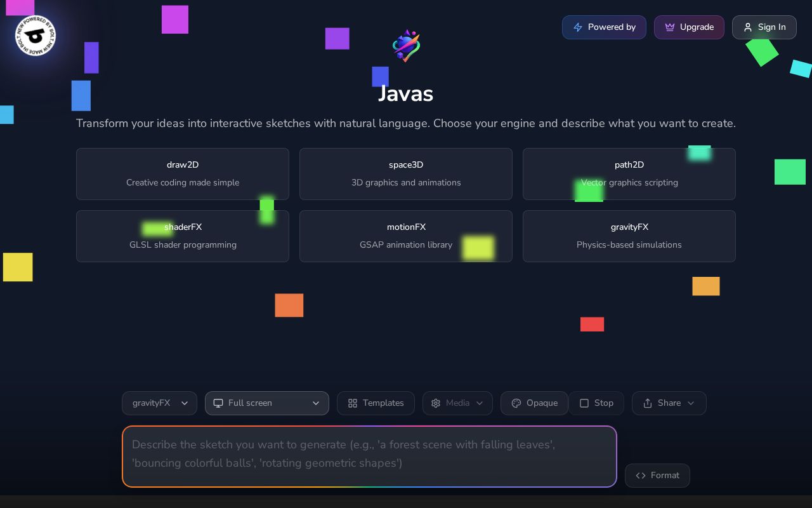Choose the motionFX engine card
Screen dimensions: 812x508
click(406, 236)
